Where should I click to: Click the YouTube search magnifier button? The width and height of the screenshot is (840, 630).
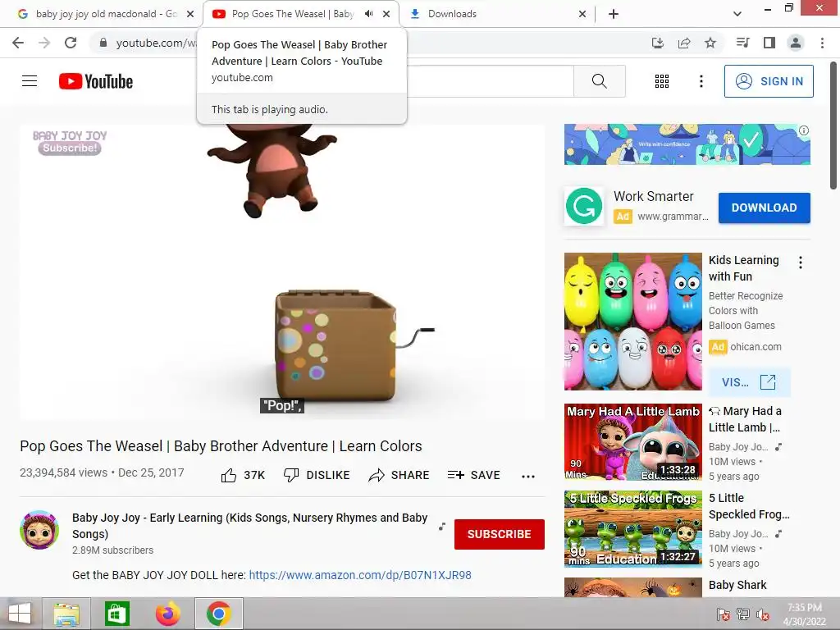tap(600, 81)
